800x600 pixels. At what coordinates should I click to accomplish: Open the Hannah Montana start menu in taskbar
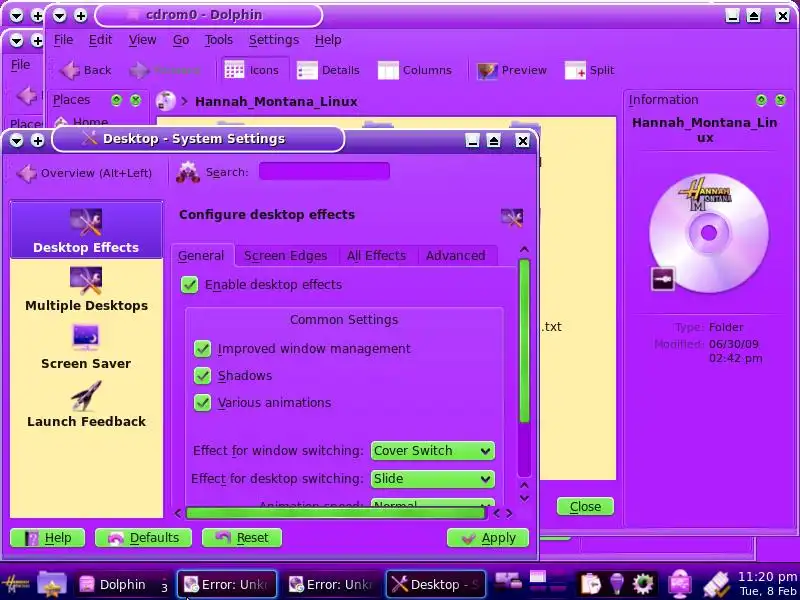point(15,584)
